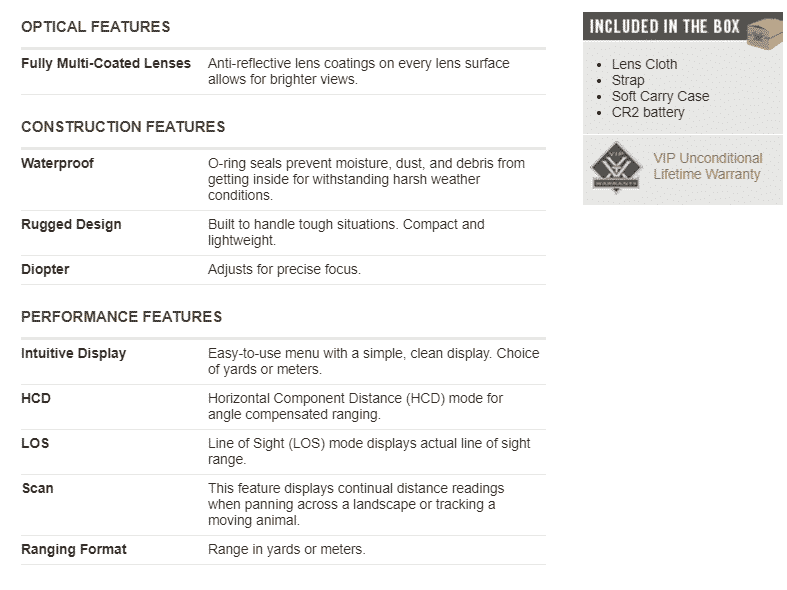Click the Construction Features heading
Viewport: 787px width, 590px height.
pyautogui.click(x=123, y=127)
